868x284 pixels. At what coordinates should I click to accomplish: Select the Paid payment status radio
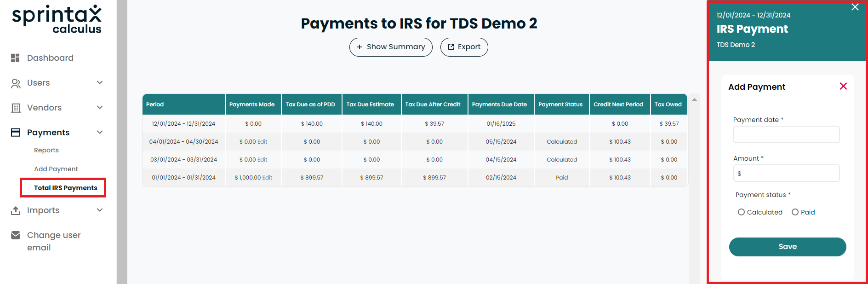point(795,212)
